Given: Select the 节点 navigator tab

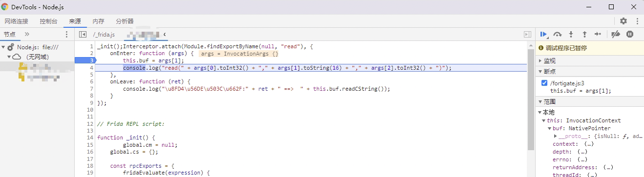Looking at the screenshot, I should click(9, 34).
